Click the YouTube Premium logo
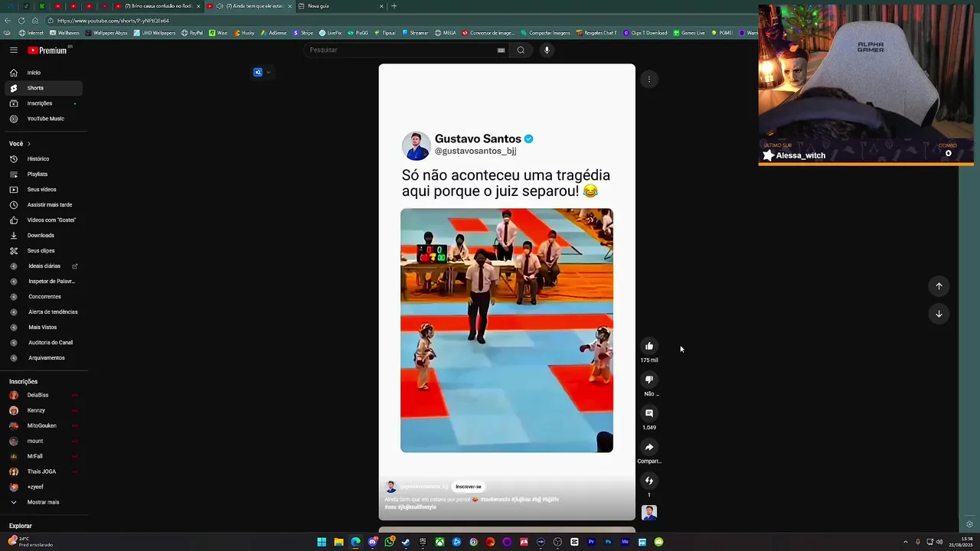This screenshot has width=980, height=551. tap(49, 50)
